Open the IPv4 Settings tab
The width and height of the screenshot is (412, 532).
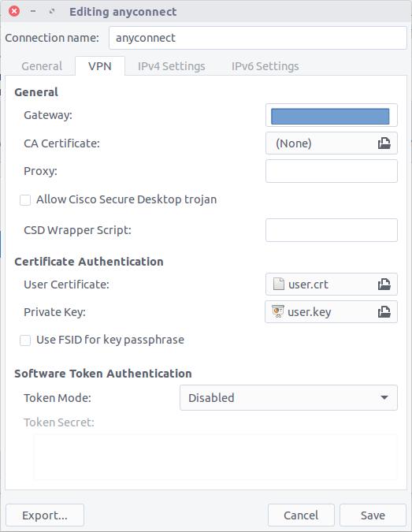(171, 66)
